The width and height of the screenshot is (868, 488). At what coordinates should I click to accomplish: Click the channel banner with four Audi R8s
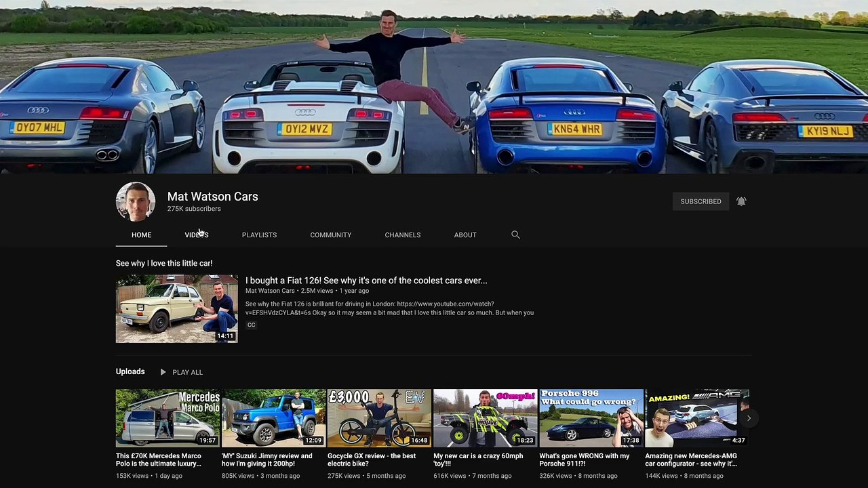[x=434, y=87]
